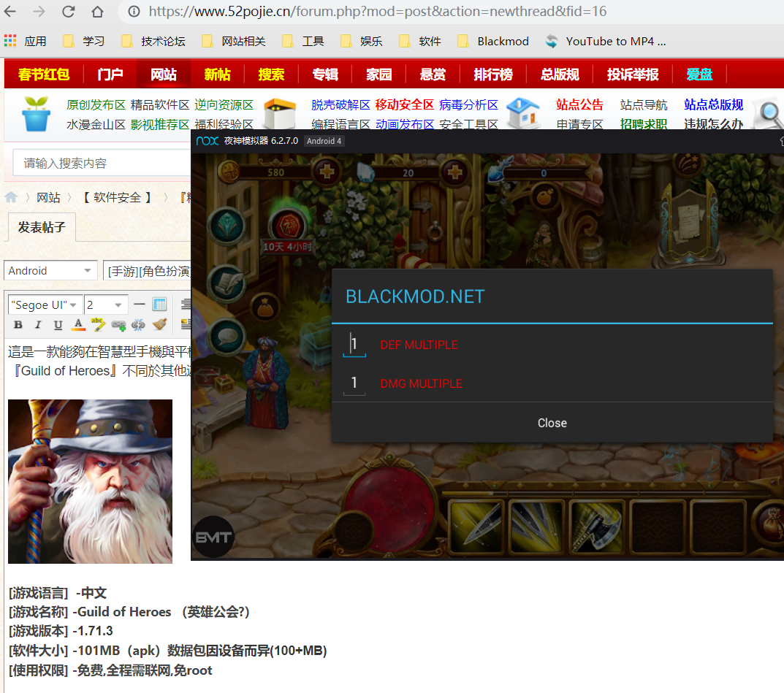Toggle italic formatting in editor
The height and width of the screenshot is (693, 784).
38,325
